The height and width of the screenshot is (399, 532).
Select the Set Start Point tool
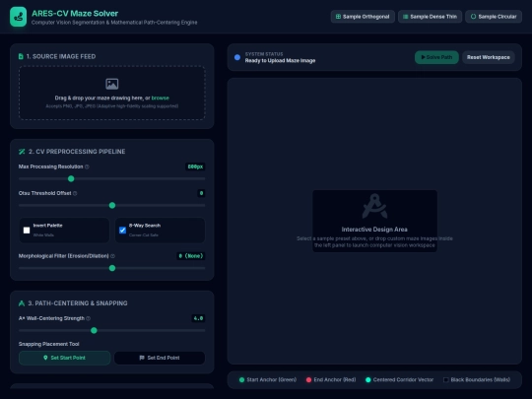[x=64, y=358]
